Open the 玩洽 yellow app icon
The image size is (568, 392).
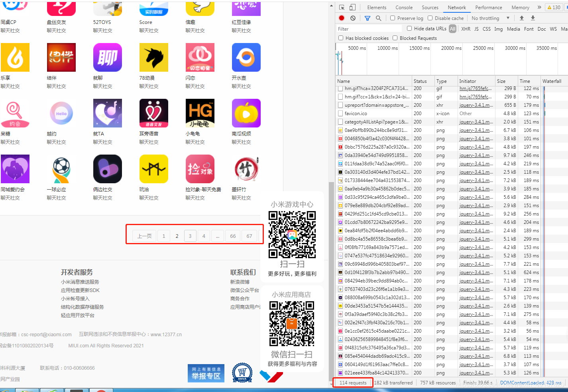click(154, 169)
